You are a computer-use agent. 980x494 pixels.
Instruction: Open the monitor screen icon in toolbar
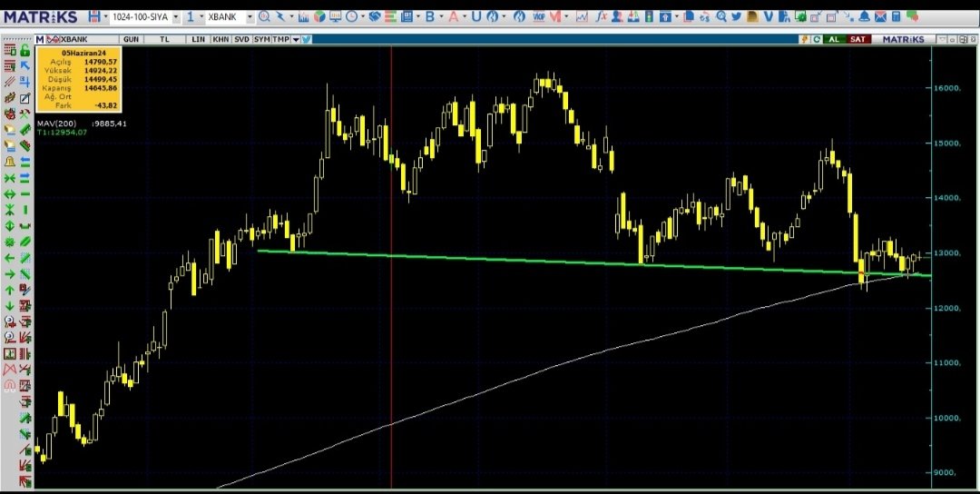click(x=336, y=17)
